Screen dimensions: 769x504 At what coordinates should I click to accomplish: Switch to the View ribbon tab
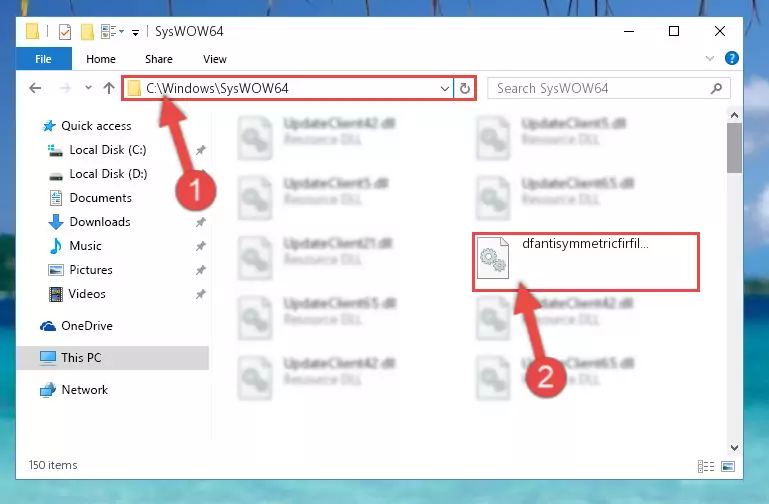[214, 59]
